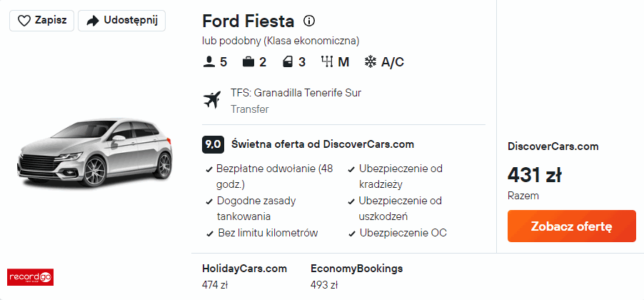This screenshot has width=644, height=300.
Task: Click the passengers icon showing 5
Action: 209,62
